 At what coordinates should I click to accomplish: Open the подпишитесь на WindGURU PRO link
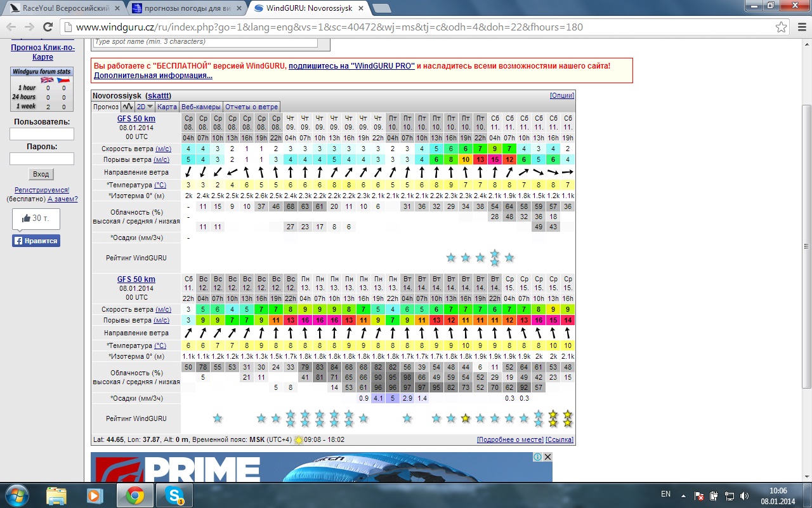pos(352,65)
